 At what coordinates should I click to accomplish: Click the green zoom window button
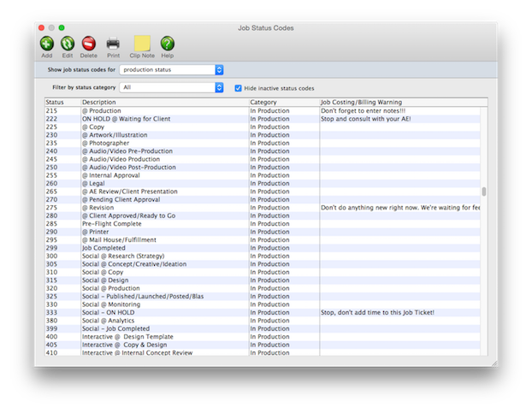(x=62, y=27)
